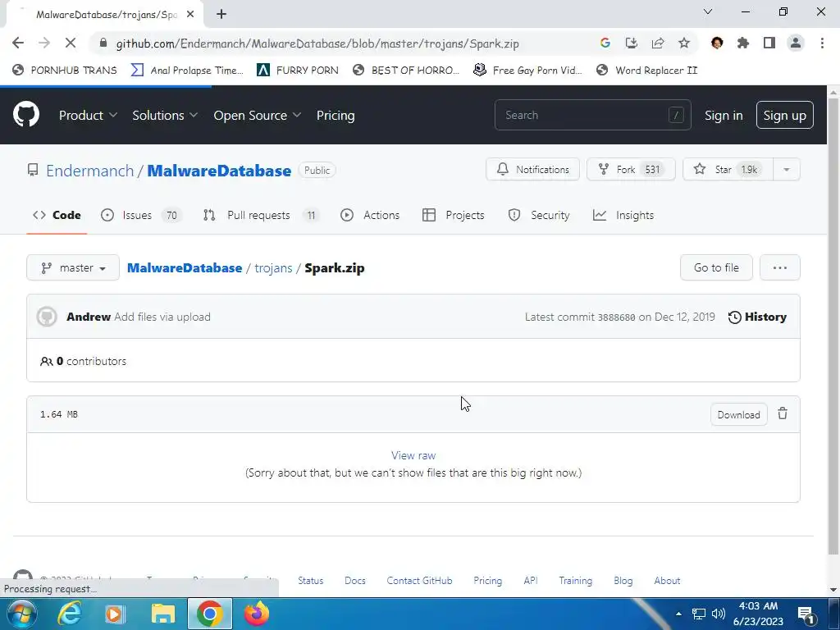840x630 pixels.
Task: Open the Endermanch owner link
Action: (90, 171)
